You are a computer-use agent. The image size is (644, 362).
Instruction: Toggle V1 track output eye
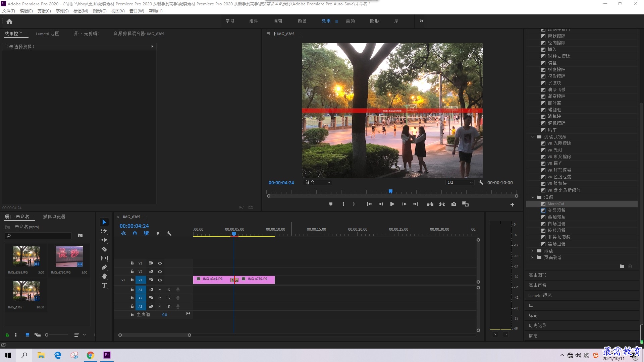click(x=160, y=280)
